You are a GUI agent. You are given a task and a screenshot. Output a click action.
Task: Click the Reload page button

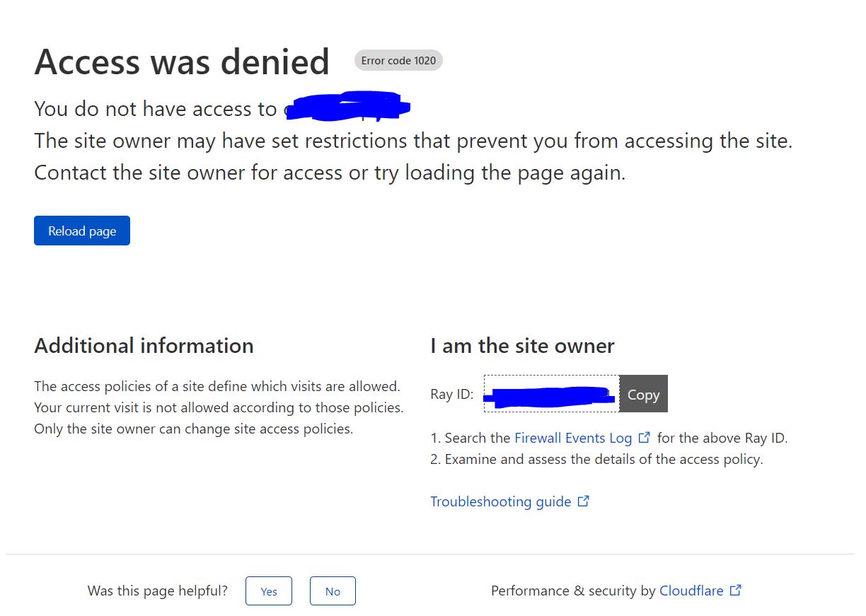(x=82, y=231)
